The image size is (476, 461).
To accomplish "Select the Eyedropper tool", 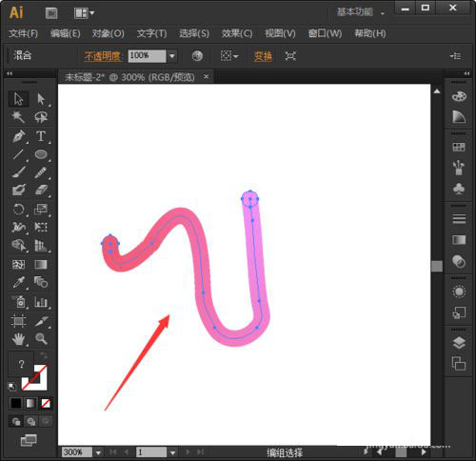I will pos(18,282).
